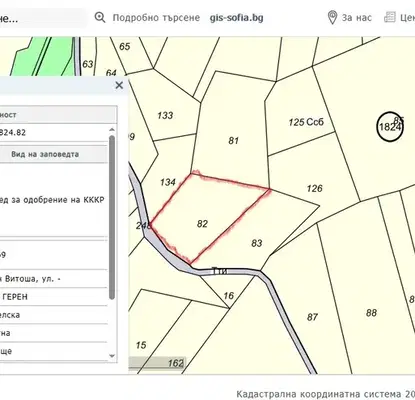Select parcel 88 on the map

pyautogui.click(x=371, y=313)
